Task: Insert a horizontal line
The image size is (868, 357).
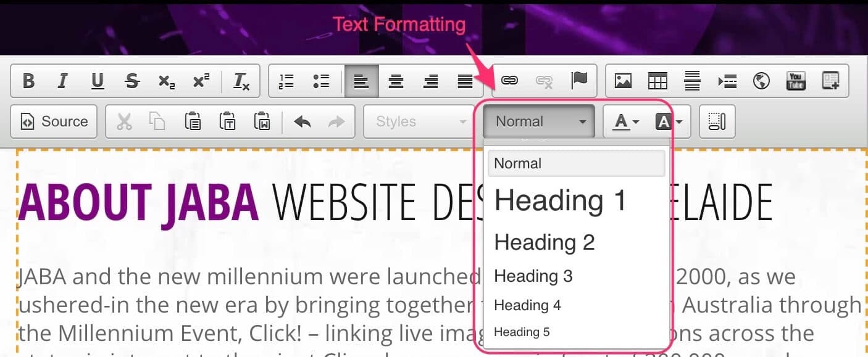Action: [x=692, y=81]
